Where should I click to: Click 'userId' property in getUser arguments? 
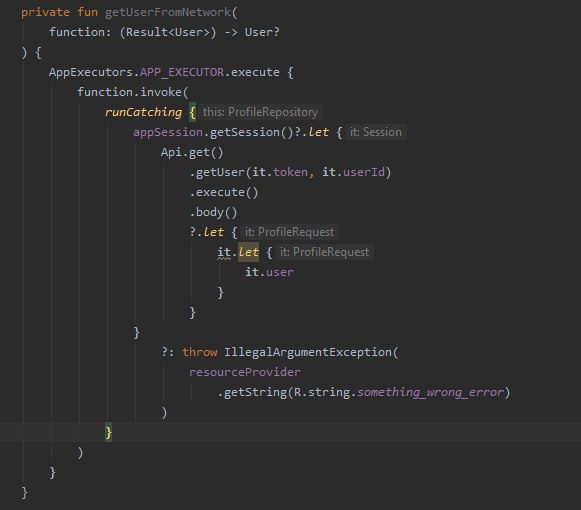point(363,172)
